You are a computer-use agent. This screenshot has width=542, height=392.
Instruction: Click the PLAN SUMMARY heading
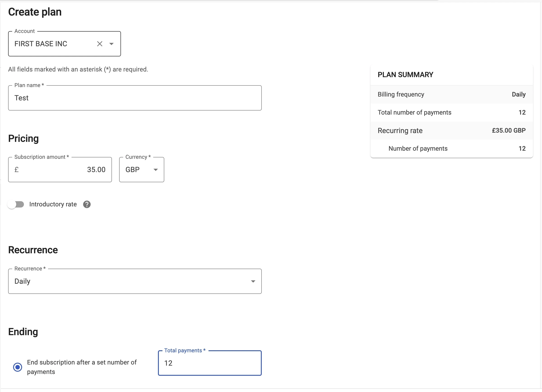(x=405, y=74)
